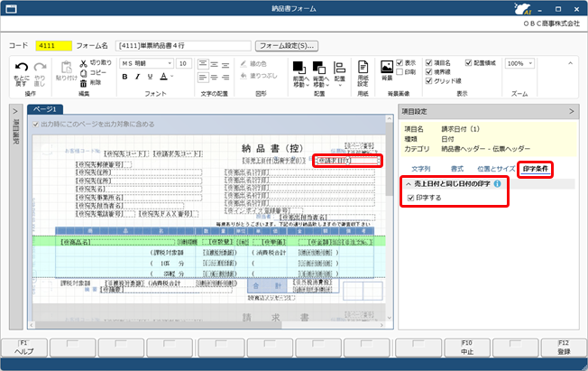Click F1 ヘルプ button
Image resolution: width=588 pixels, height=371 pixels.
coord(24,348)
